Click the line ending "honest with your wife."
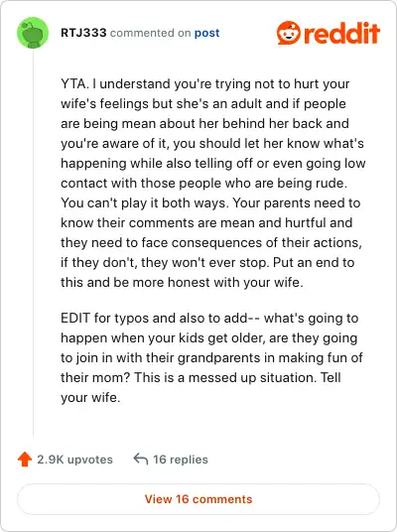 (x=182, y=282)
